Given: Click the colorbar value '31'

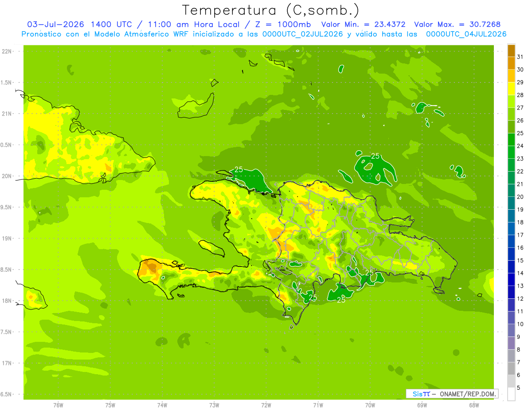Looking at the screenshot, I should (520, 57).
